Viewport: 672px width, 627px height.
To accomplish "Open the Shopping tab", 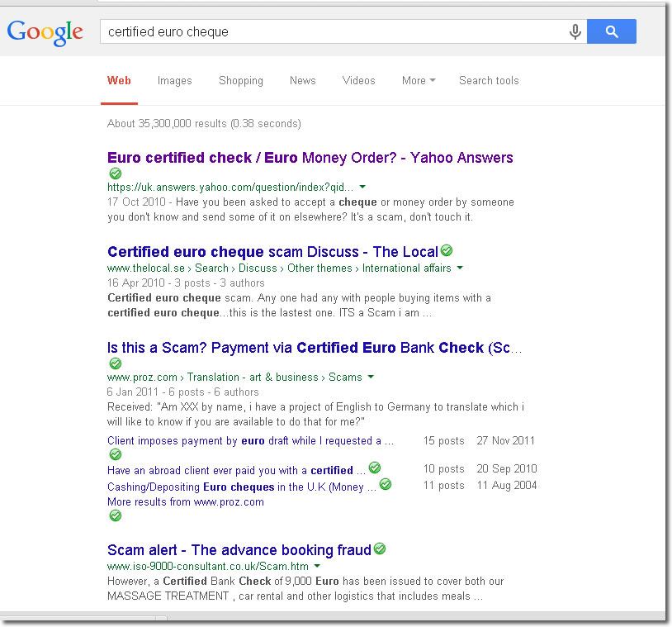I will pos(241,80).
